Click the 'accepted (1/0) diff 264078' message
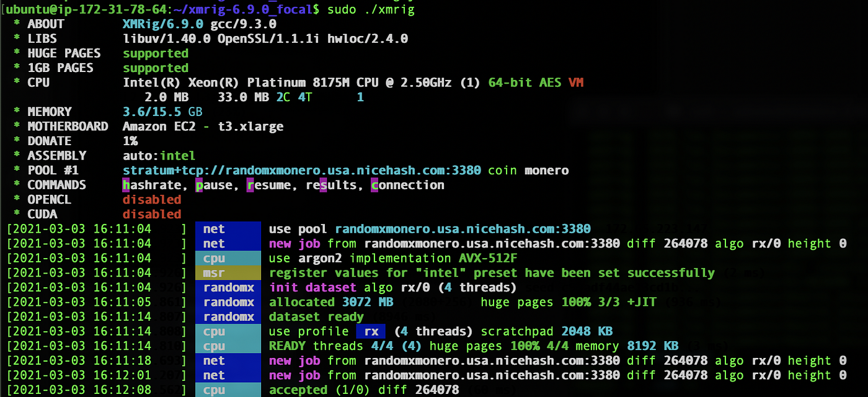Screen dimensions: 868x397 363,390
